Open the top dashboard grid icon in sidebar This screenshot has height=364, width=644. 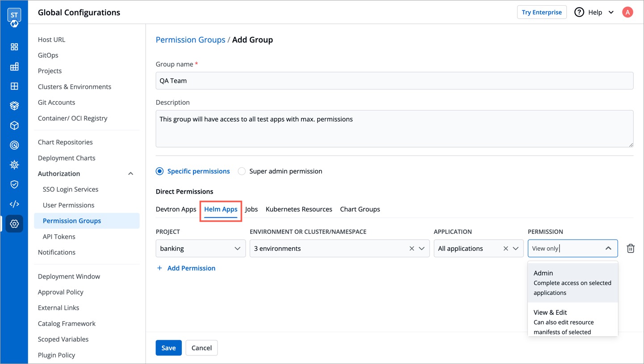point(14,47)
